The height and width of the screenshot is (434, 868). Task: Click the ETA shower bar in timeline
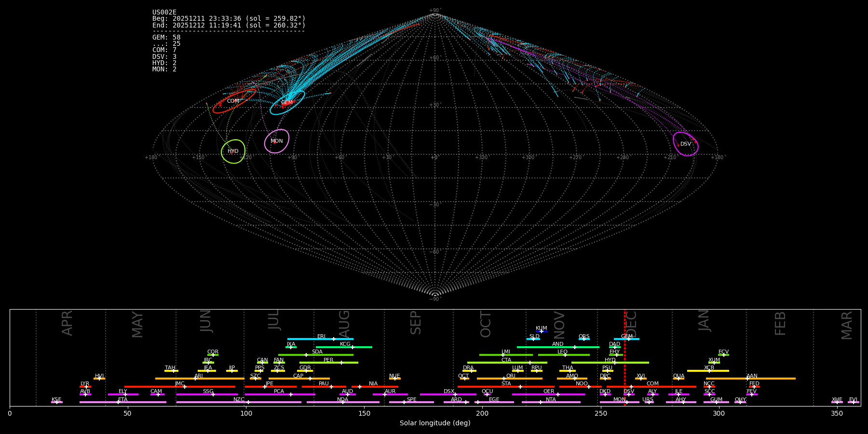123,402
